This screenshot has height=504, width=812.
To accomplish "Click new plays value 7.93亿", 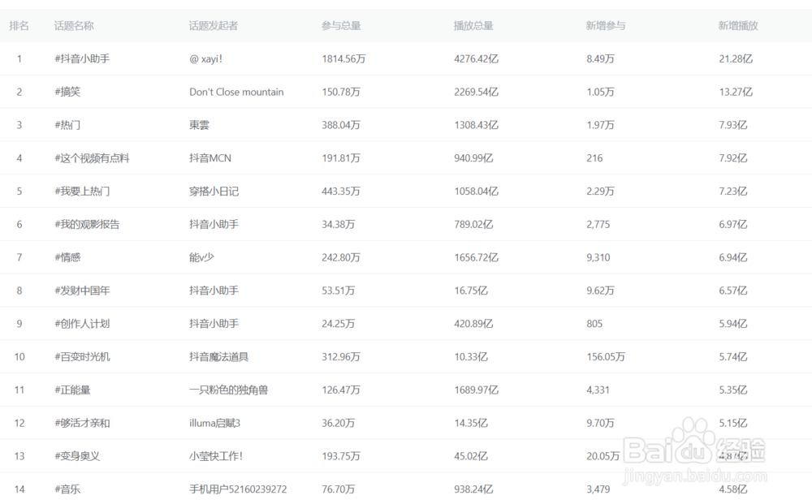I will click(733, 125).
